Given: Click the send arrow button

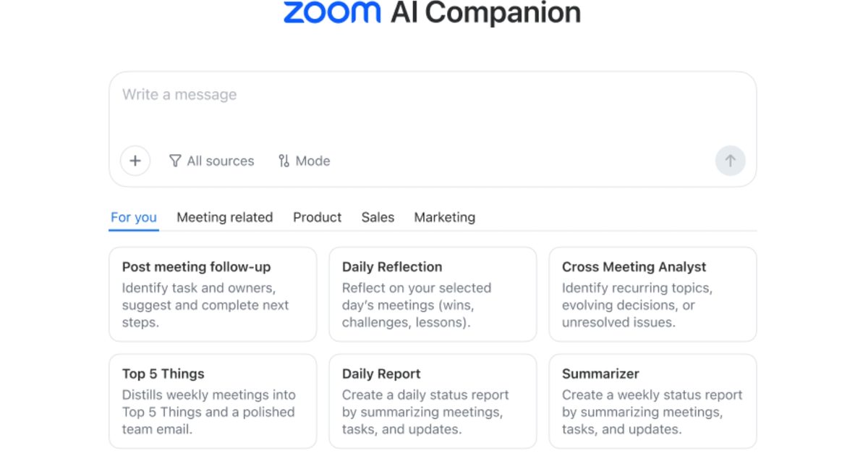Looking at the screenshot, I should pyautogui.click(x=730, y=161).
